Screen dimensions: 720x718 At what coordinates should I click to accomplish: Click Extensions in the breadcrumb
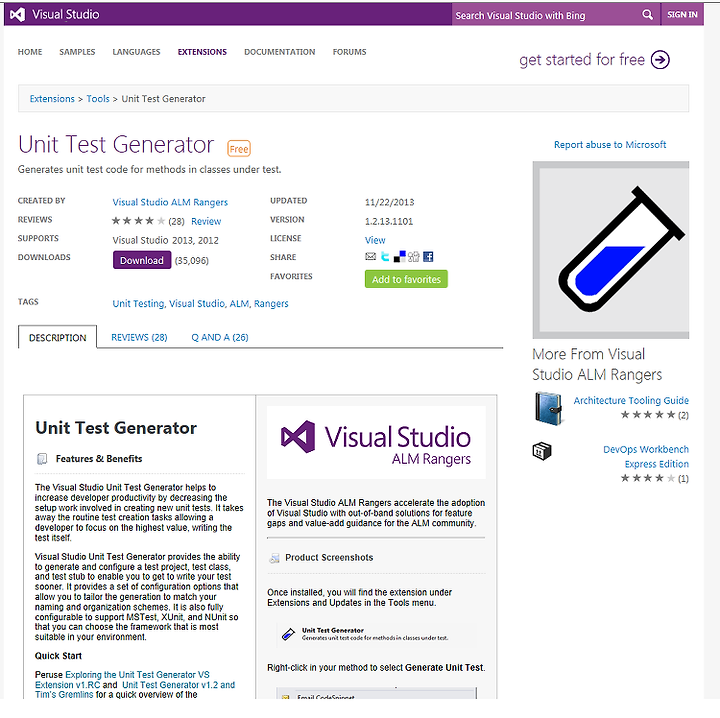[x=52, y=99]
